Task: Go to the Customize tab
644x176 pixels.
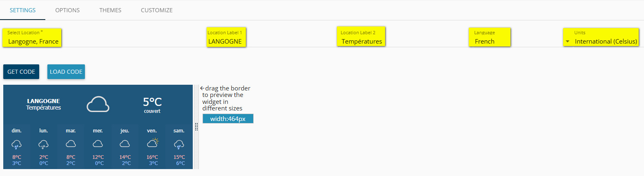Action: [x=157, y=10]
